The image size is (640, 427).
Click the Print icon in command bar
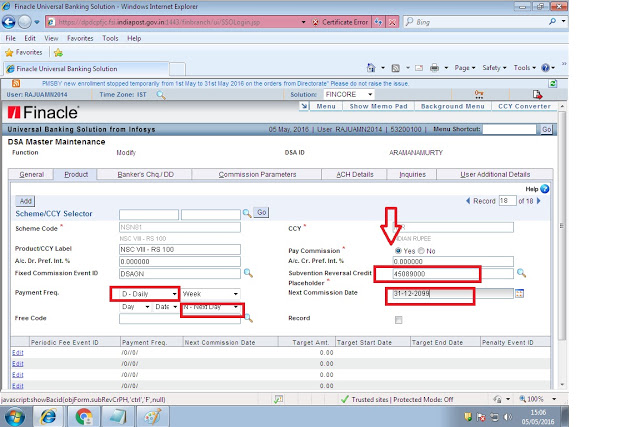coord(434,68)
